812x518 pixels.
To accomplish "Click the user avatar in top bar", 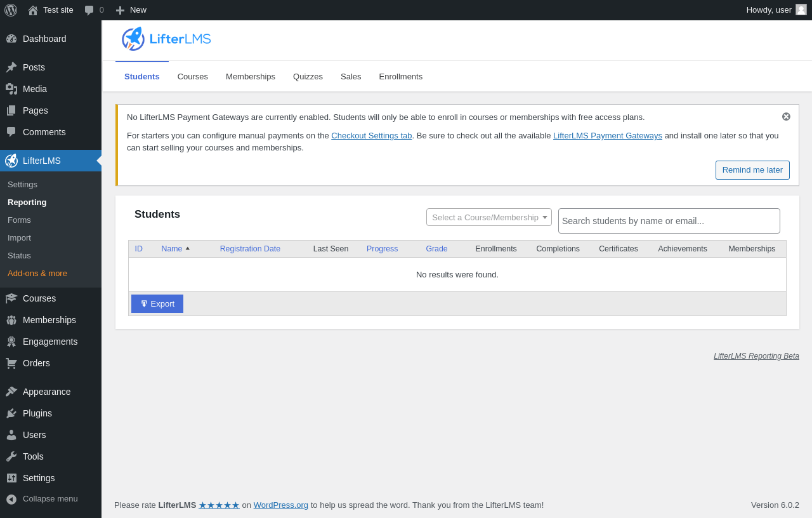I will [801, 10].
